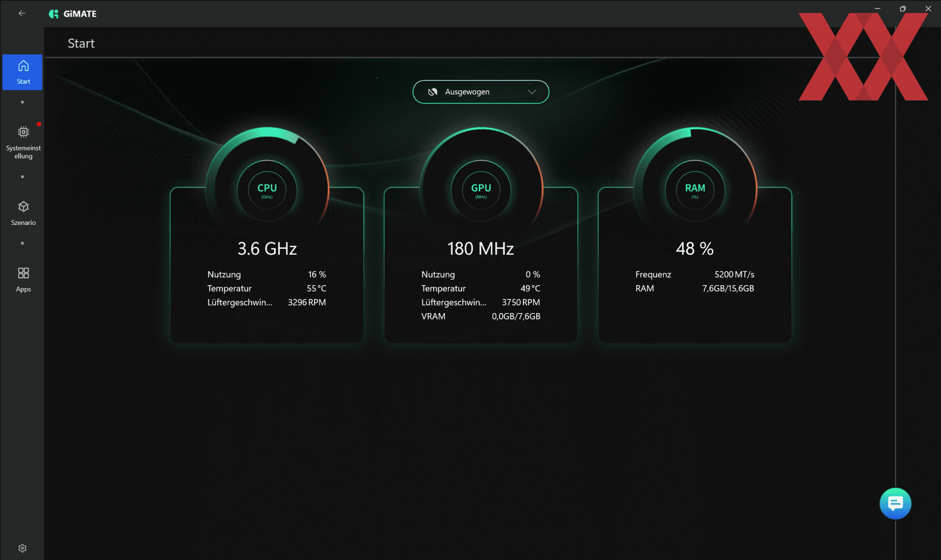Screen dimensions: 941x560
Task: Open the chat support bubble
Action: tap(895, 503)
